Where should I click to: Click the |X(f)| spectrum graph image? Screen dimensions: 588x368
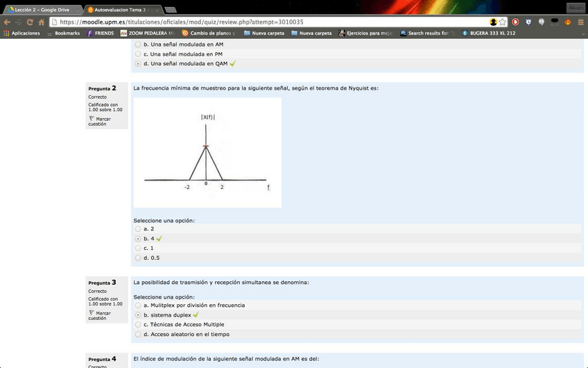(207, 153)
